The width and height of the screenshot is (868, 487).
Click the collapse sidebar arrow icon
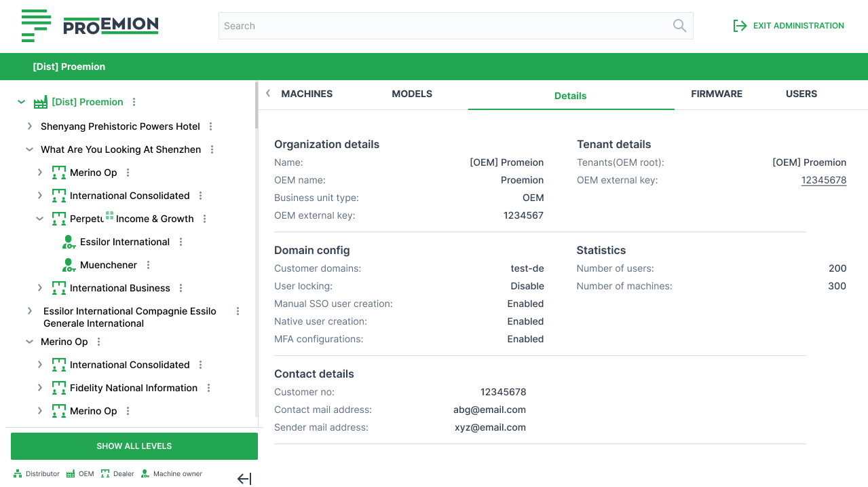244,479
